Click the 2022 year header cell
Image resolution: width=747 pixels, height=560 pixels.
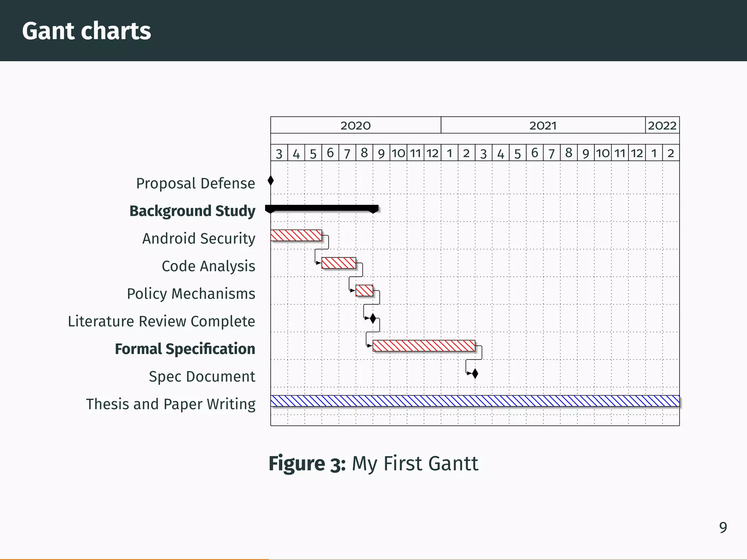coord(662,125)
